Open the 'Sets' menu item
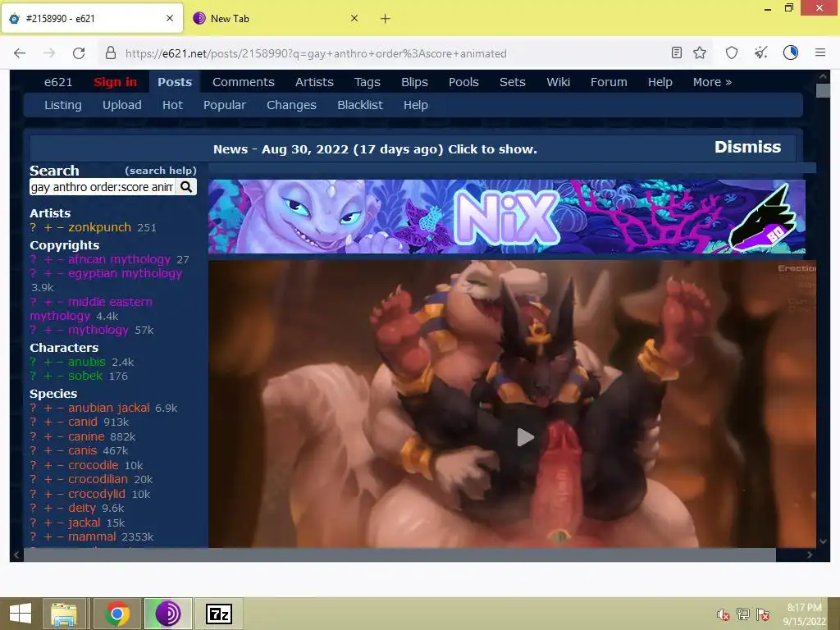This screenshot has height=630, width=840. [512, 82]
